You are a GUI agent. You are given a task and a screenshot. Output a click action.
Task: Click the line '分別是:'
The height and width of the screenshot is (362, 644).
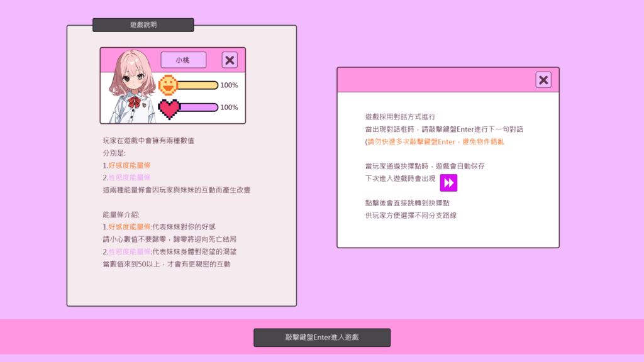tap(114, 153)
